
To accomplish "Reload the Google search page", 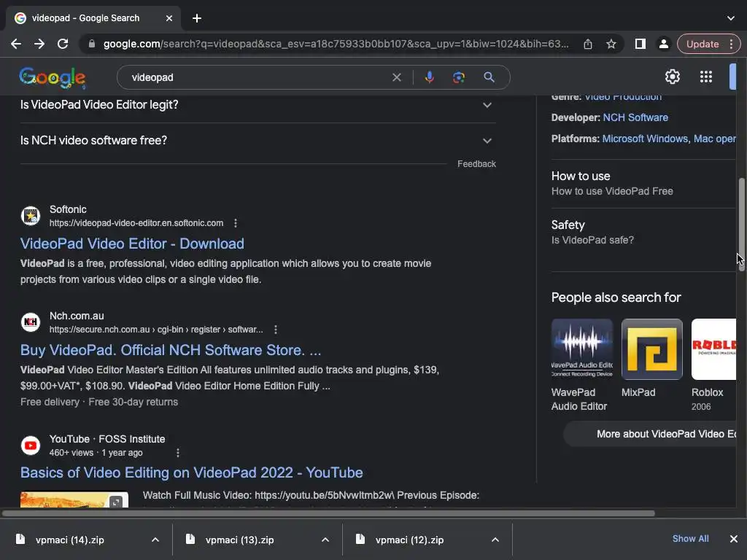I will point(63,44).
